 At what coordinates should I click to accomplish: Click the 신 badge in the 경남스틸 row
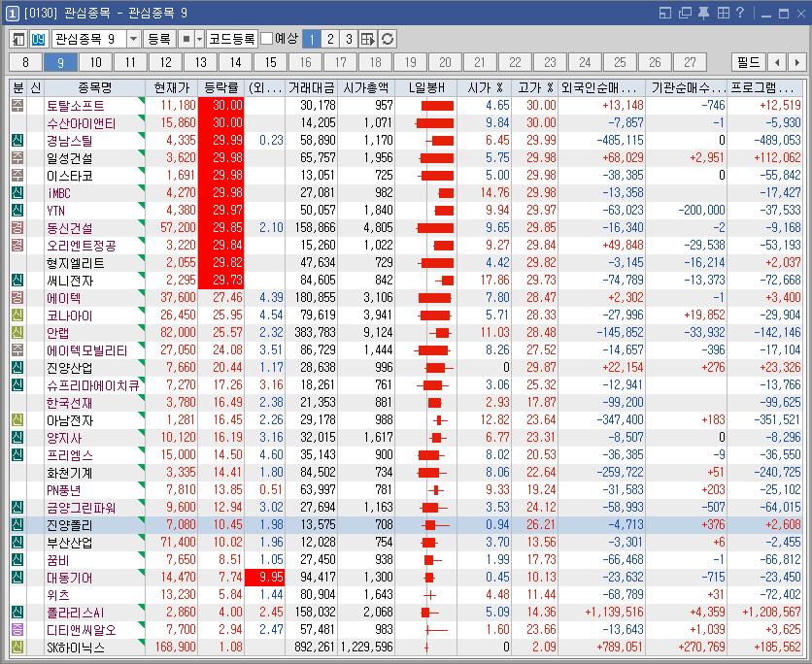coord(17,140)
